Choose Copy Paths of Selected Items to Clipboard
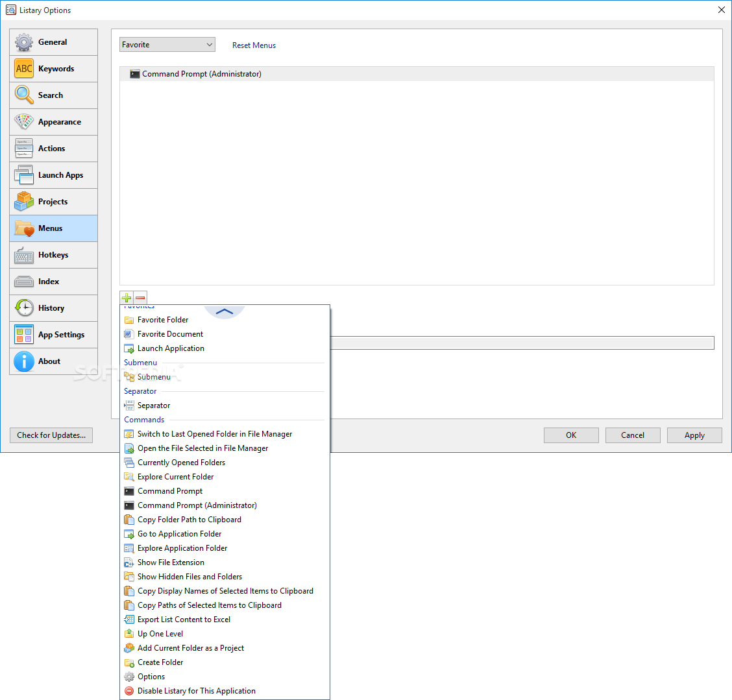Image resolution: width=732 pixels, height=700 pixels. (x=225, y=605)
